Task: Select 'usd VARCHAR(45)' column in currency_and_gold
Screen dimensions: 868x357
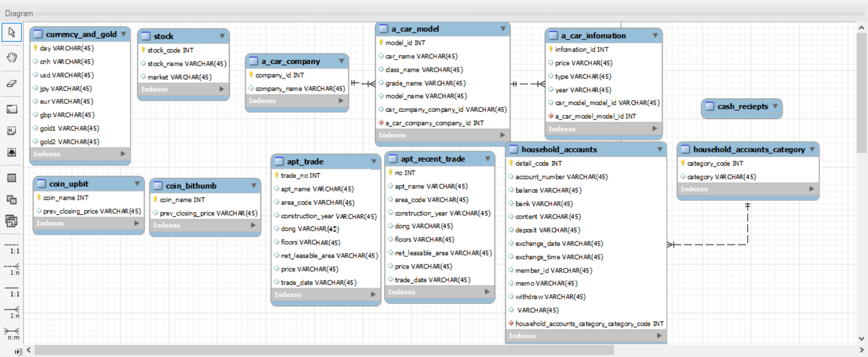Action: pyautogui.click(x=80, y=75)
